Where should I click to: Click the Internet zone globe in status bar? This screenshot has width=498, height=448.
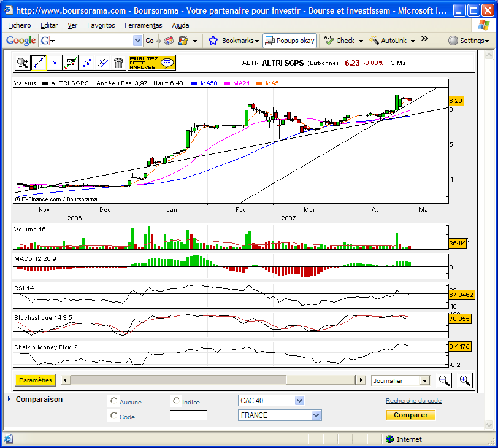coord(389,439)
